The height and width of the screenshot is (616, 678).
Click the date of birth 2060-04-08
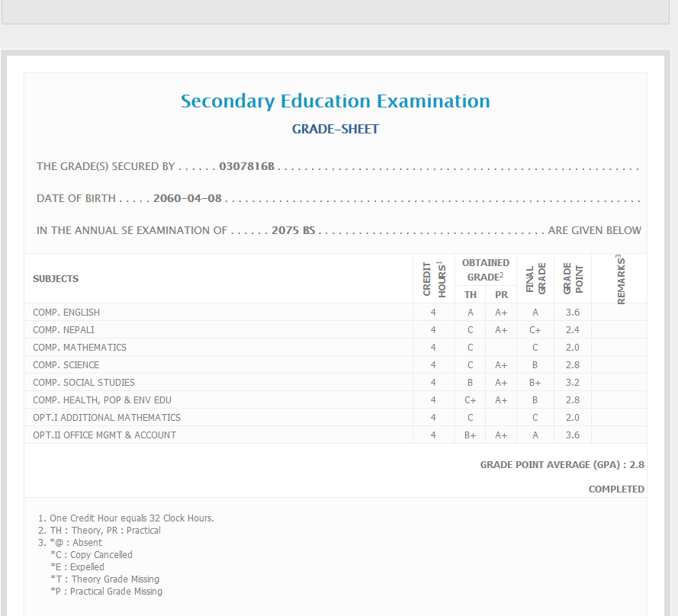click(x=188, y=198)
